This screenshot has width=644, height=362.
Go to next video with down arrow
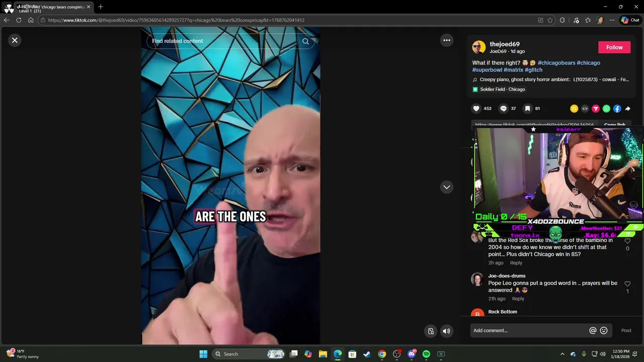447,187
